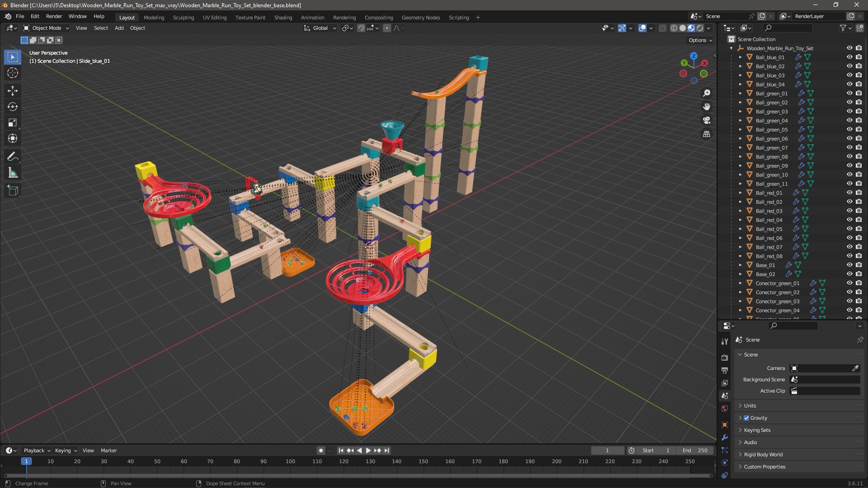Hide Base_01 with its eye icon
Screen dimensions: 868x488
coord(849,265)
